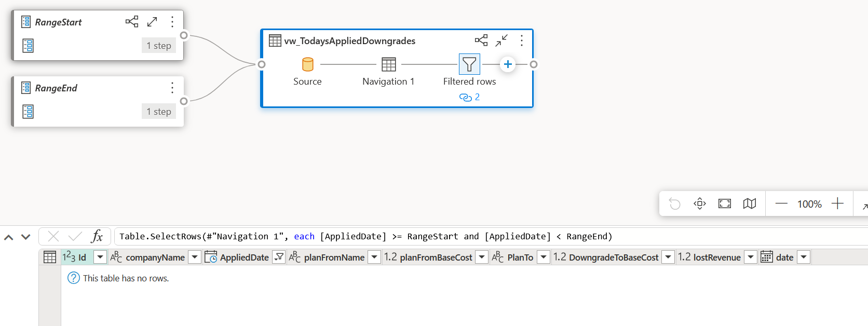Image resolution: width=868 pixels, height=326 pixels.
Task: Click the 'This table has no rows' help icon
Action: tap(74, 278)
